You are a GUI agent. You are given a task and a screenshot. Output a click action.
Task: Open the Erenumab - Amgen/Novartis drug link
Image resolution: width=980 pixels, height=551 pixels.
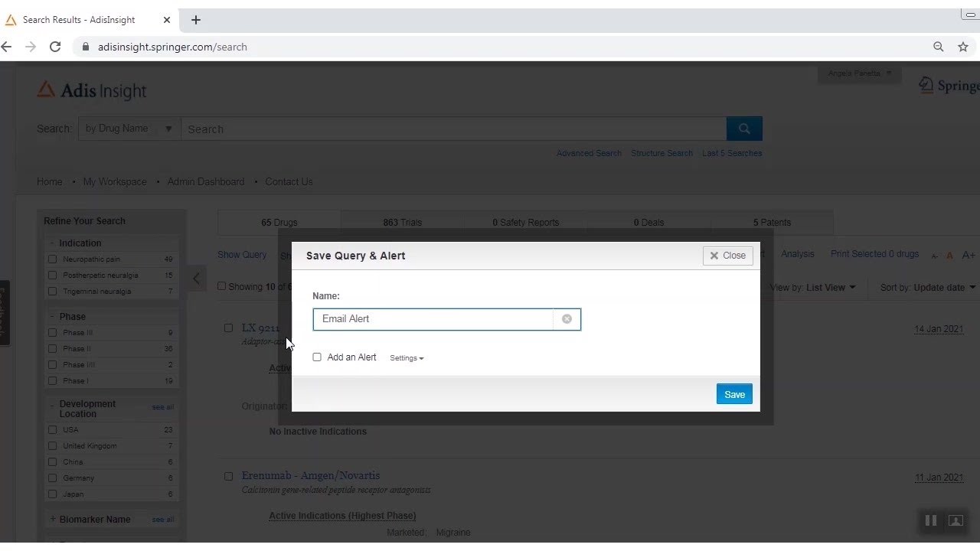click(311, 475)
